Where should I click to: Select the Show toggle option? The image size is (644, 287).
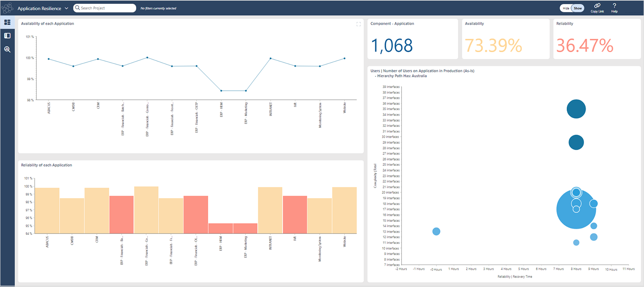tap(577, 8)
